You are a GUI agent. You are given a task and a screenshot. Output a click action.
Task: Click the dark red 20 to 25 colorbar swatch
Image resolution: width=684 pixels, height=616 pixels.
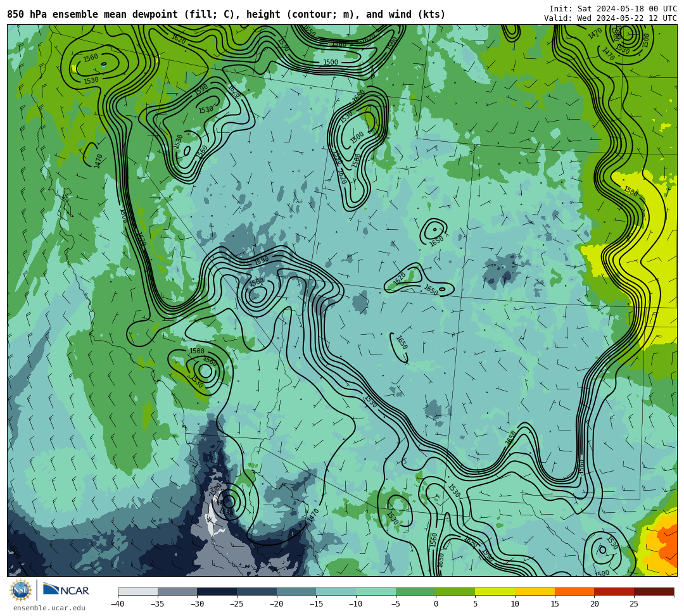[x=614, y=591]
